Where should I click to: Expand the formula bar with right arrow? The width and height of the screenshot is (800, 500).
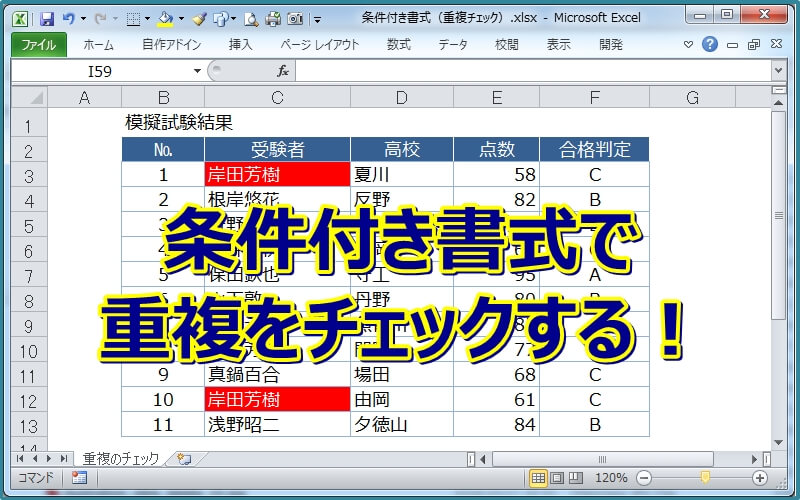point(778,71)
